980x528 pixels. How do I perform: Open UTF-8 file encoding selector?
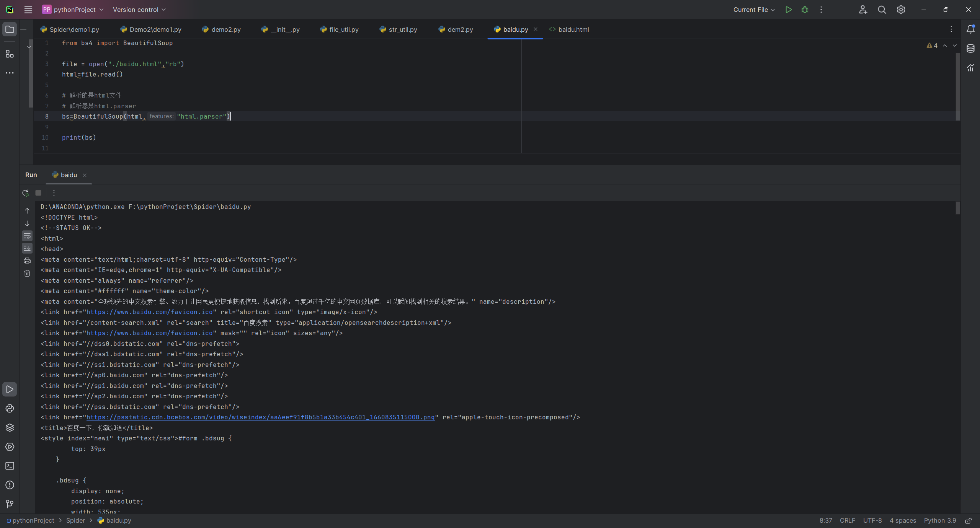[872, 521]
